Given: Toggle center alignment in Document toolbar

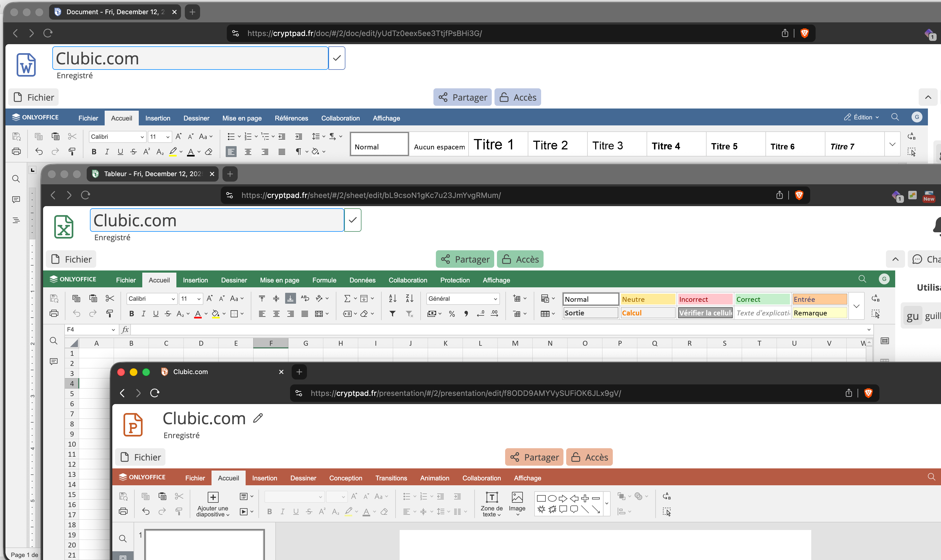Looking at the screenshot, I should [x=248, y=152].
